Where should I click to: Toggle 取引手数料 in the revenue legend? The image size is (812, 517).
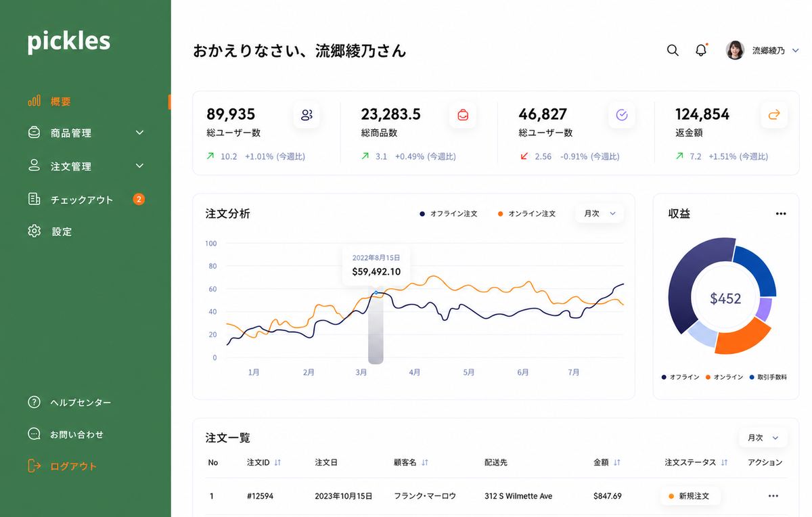(768, 377)
